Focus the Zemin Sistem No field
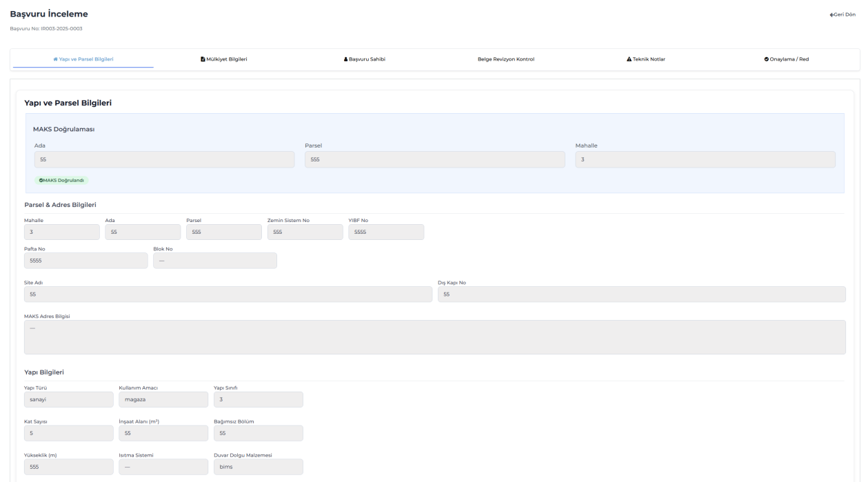This screenshot has width=868, height=482. point(305,232)
